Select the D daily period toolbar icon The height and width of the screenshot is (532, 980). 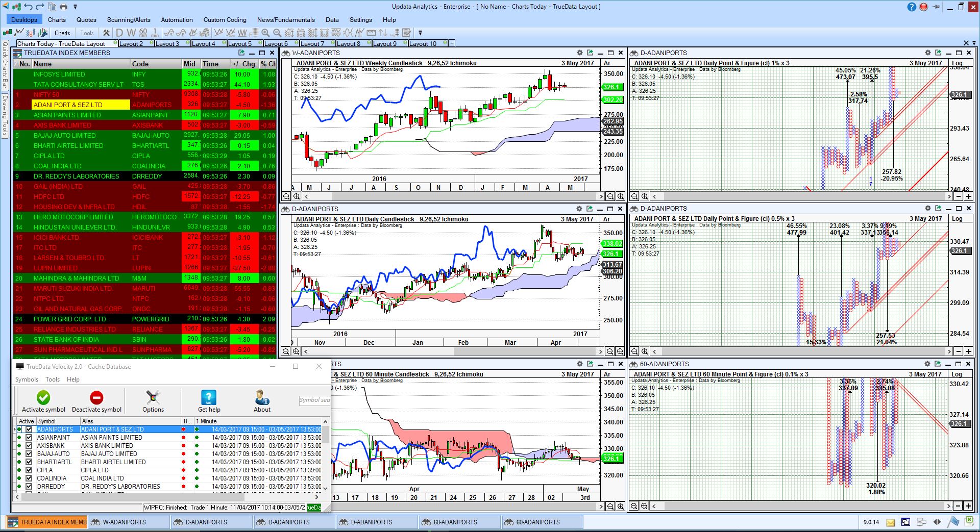pyautogui.click(x=119, y=33)
